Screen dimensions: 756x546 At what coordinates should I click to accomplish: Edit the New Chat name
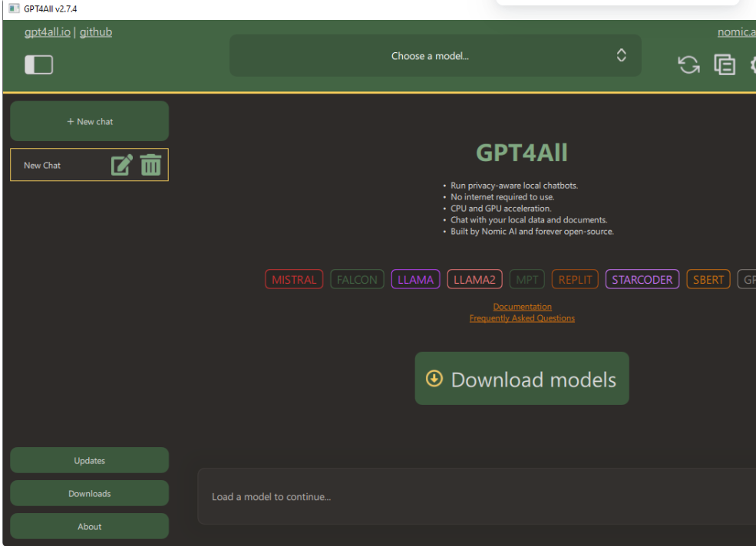pyautogui.click(x=121, y=165)
